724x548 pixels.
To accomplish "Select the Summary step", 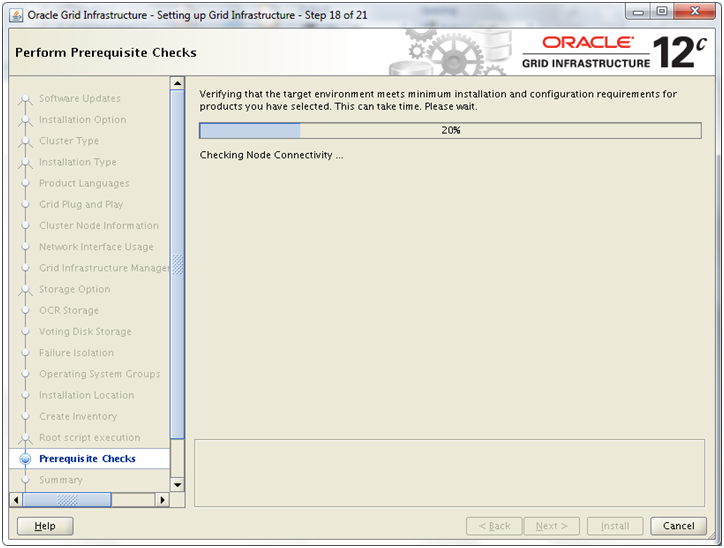I will click(x=61, y=480).
